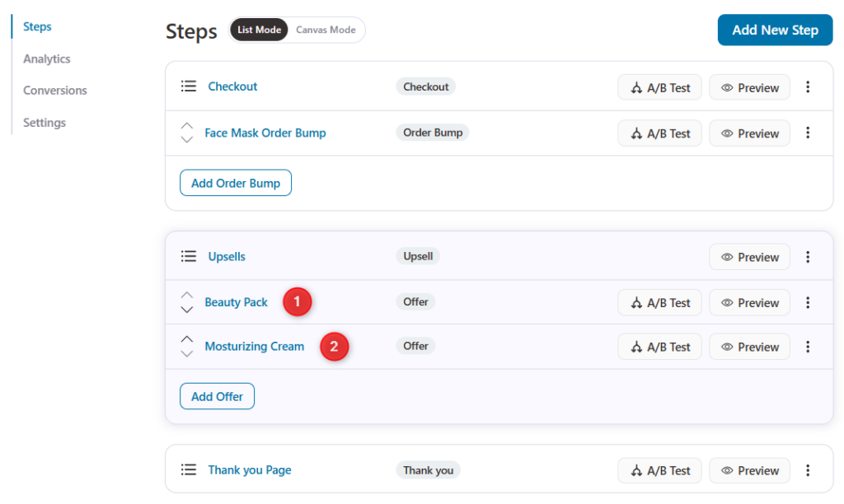Screen dimensions: 844x504
Task: Open the Mosturizing Cream offer link
Action: pos(255,347)
